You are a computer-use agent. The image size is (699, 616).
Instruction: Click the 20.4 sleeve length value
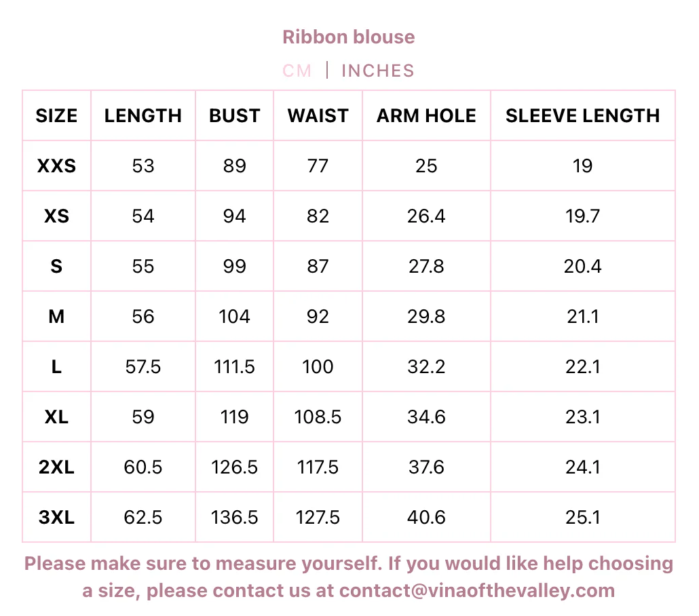pos(582,266)
